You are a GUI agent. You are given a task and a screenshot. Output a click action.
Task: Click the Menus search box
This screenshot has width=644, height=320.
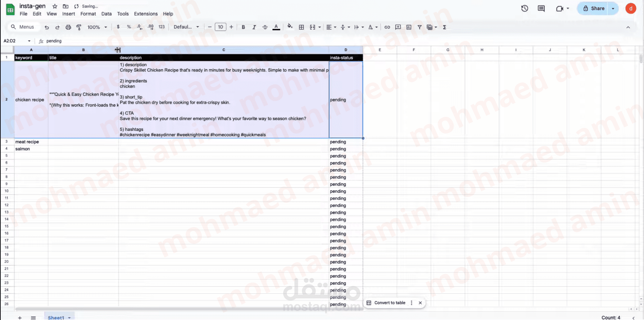23,27
